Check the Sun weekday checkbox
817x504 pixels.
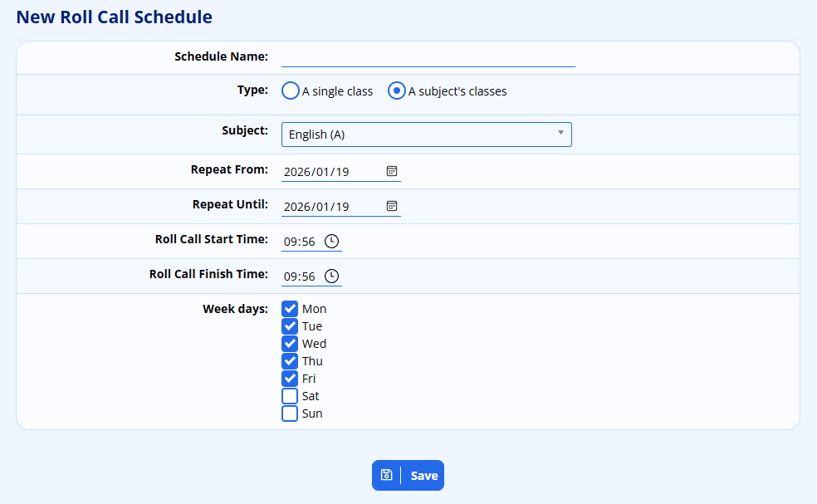pos(290,413)
